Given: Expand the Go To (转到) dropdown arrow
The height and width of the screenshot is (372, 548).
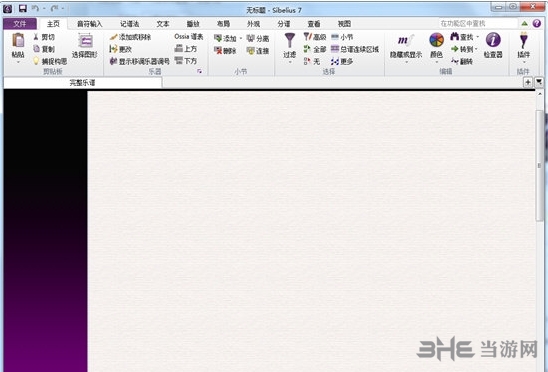Looking at the screenshot, I should click(x=476, y=49).
